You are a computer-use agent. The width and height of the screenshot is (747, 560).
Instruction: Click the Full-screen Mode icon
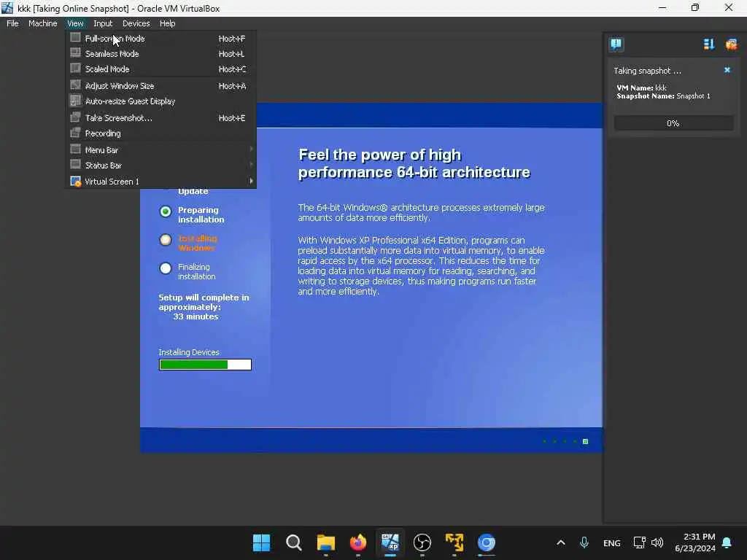coord(75,38)
